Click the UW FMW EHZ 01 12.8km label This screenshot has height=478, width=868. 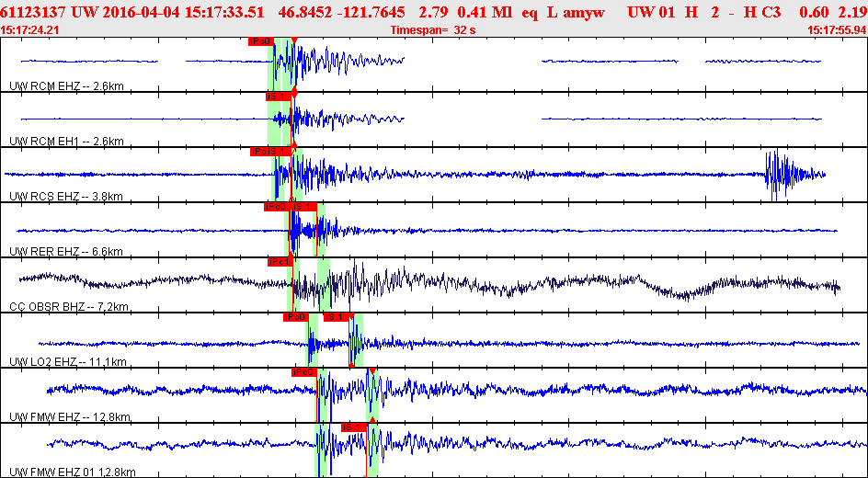click(x=73, y=472)
